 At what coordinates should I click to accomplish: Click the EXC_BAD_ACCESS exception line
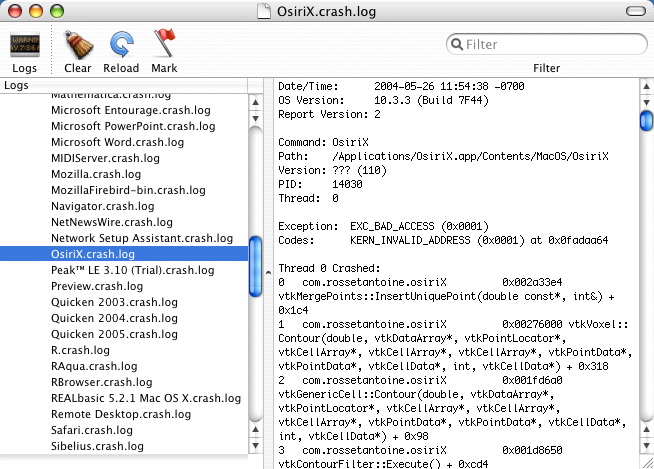click(383, 226)
